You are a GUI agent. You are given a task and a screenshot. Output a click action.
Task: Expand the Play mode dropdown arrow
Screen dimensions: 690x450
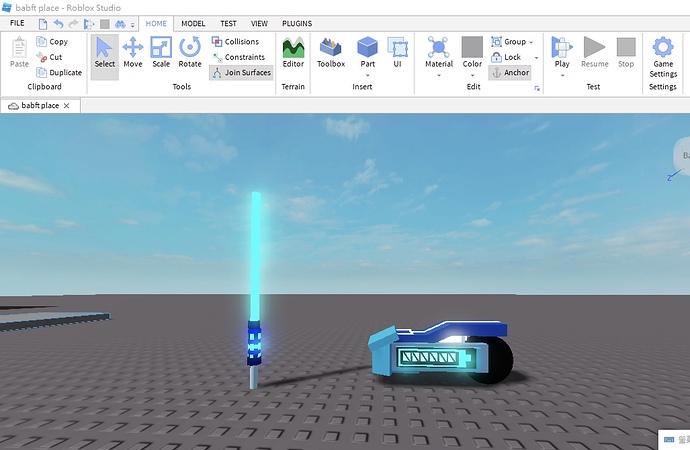click(562, 75)
